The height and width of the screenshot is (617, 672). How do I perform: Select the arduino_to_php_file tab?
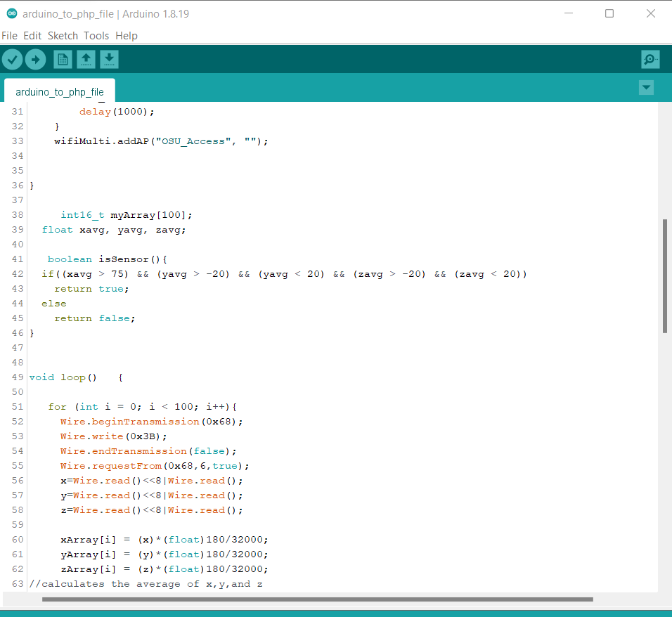[x=60, y=92]
